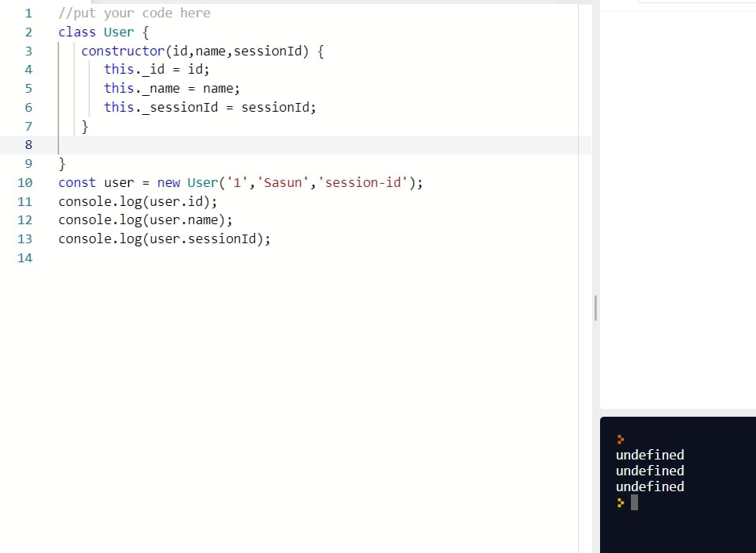Click the 'session-id' string literal
Screen dimensions: 756x553
point(363,183)
